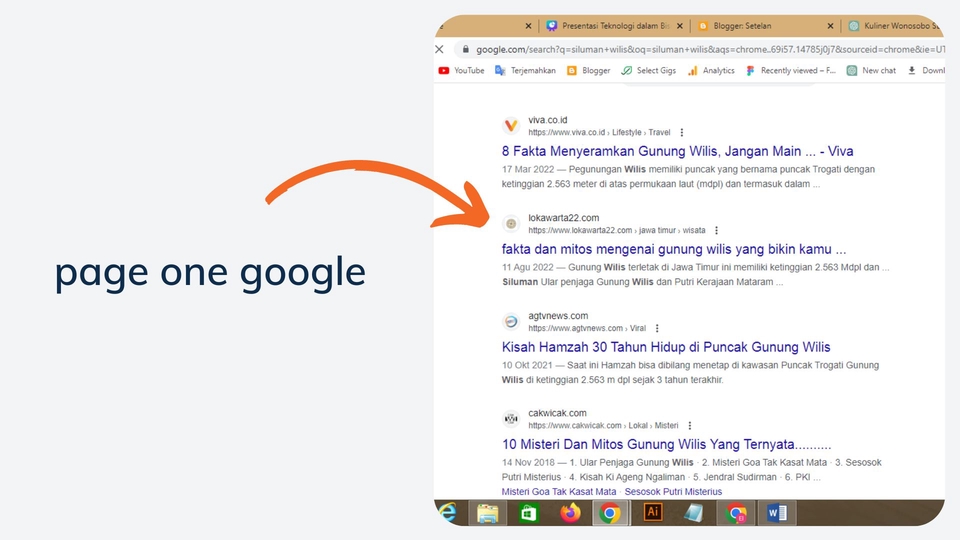This screenshot has height=540, width=960.
Task: Click the agtvnews.com site name
Action: [558, 315]
